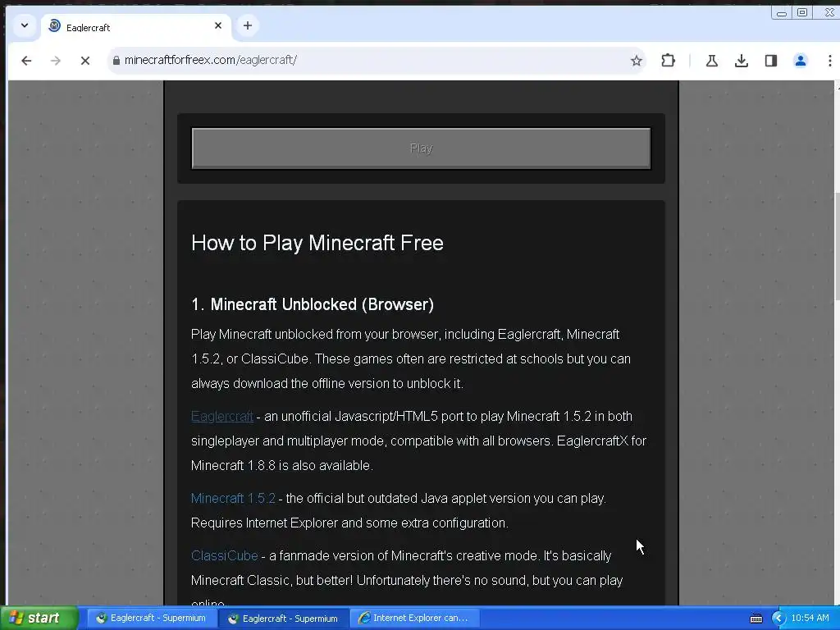Viewport: 840px width, 630px height.
Task: Click the 'How to Play Minecraft Free' heading
Action: point(317,243)
